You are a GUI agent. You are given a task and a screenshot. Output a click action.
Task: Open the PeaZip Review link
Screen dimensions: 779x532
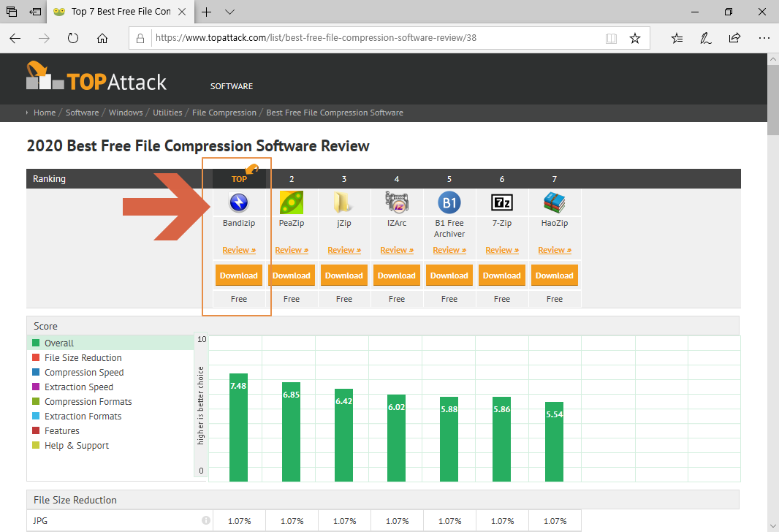click(292, 251)
